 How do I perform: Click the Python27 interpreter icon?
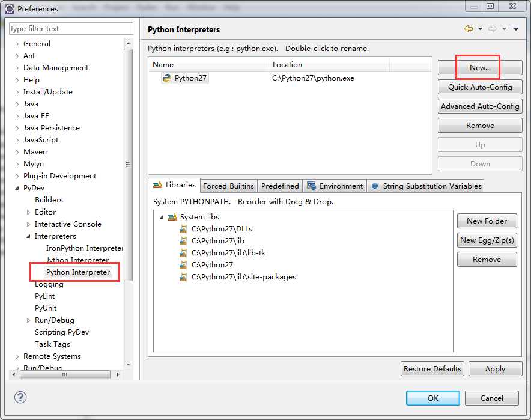click(166, 78)
